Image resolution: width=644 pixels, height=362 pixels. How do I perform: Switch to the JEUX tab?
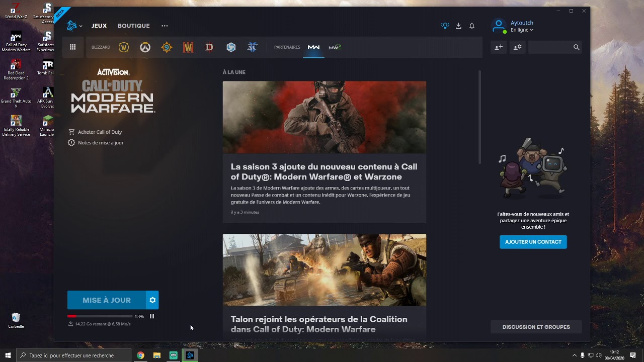coord(99,26)
